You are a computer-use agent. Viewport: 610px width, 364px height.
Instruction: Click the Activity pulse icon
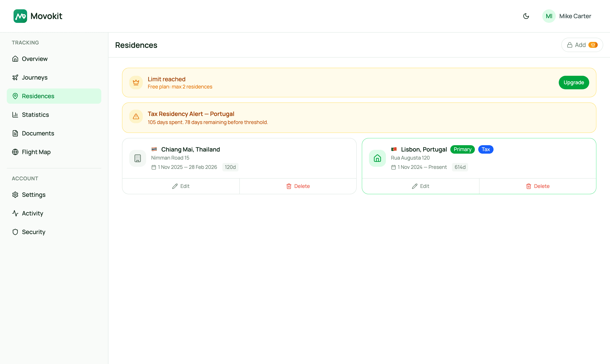click(x=15, y=213)
